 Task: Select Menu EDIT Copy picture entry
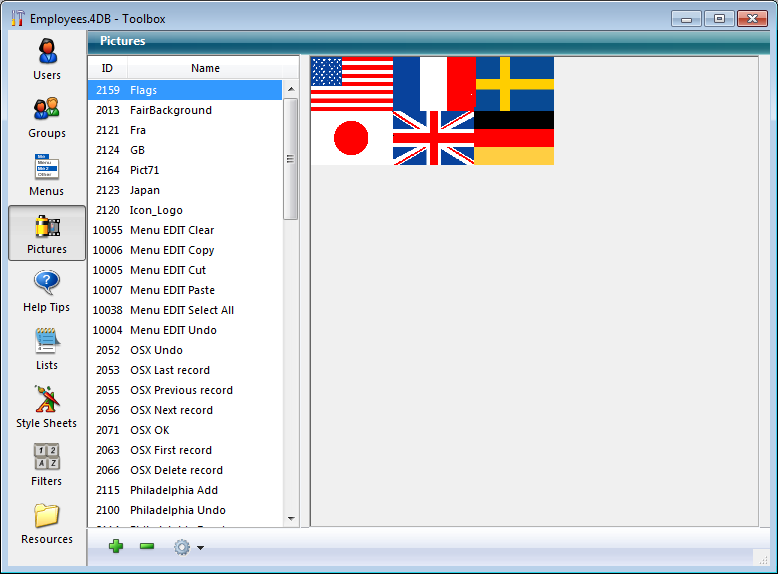click(172, 250)
